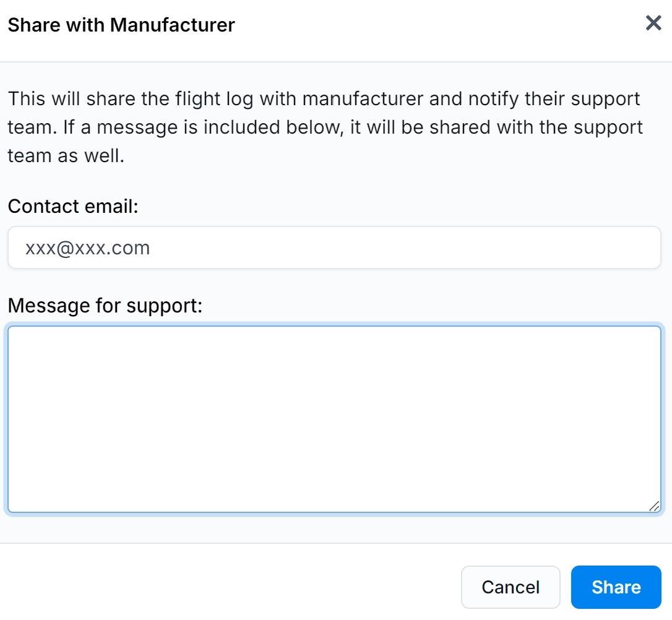Screen dimensions: 672x620
Task: Click the flight log description paragraph
Action: 325,127
